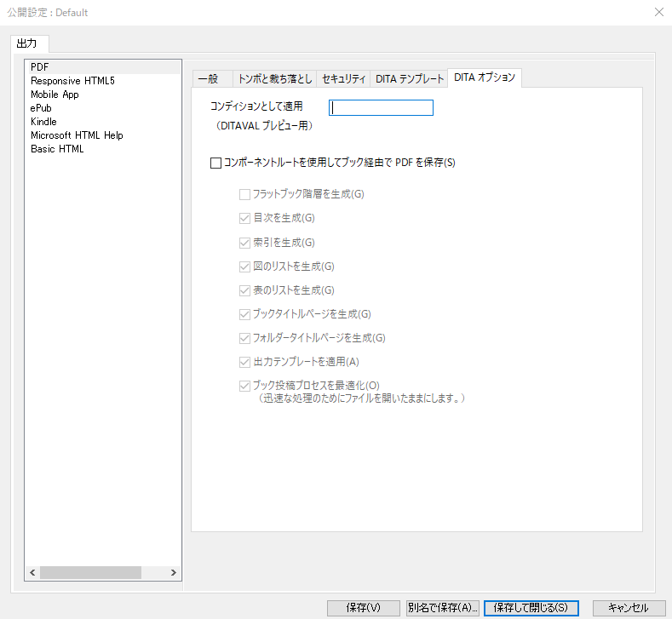Choose Mobile App from output list
Image resolution: width=672 pixels, height=619 pixels.
pos(55,95)
